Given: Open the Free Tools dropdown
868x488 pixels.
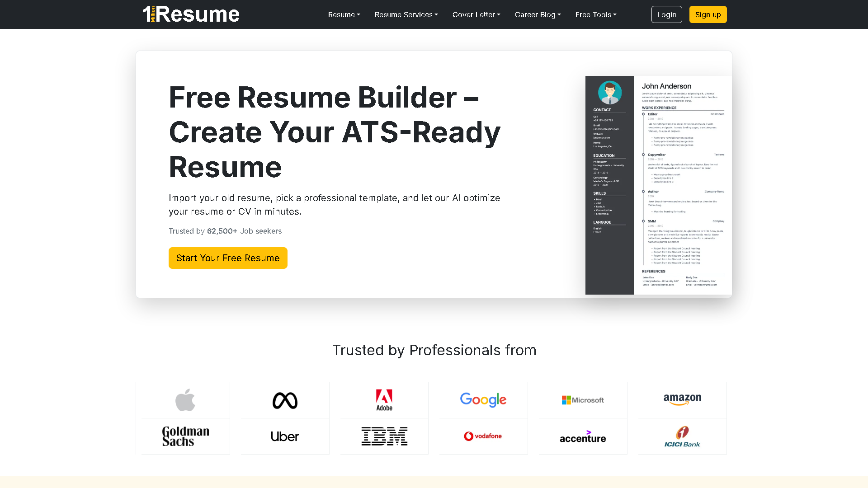Looking at the screenshot, I should pos(595,14).
